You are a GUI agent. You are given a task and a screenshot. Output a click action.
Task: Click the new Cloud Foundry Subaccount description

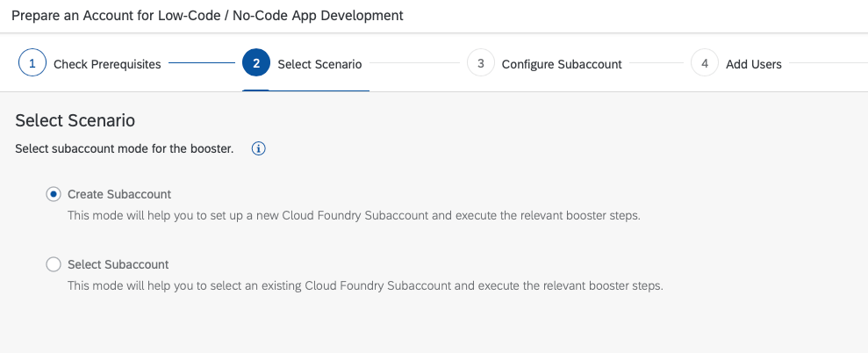click(355, 215)
